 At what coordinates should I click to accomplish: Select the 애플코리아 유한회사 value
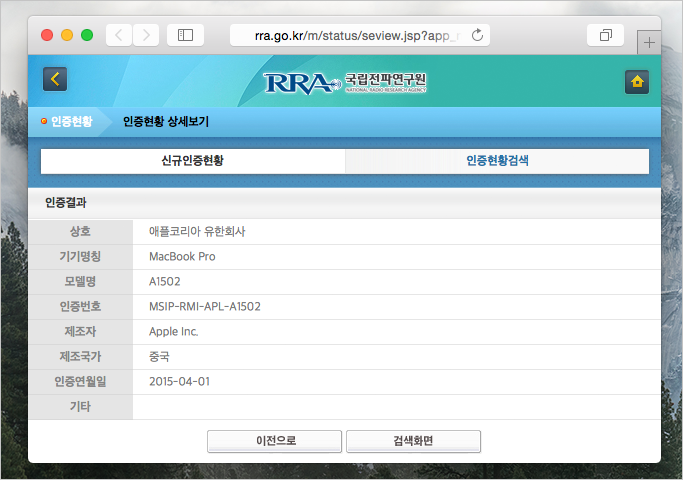[x=197, y=232]
